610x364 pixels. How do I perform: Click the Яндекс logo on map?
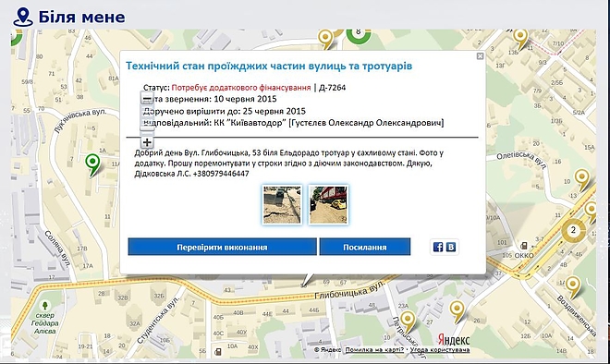pyautogui.click(x=454, y=339)
